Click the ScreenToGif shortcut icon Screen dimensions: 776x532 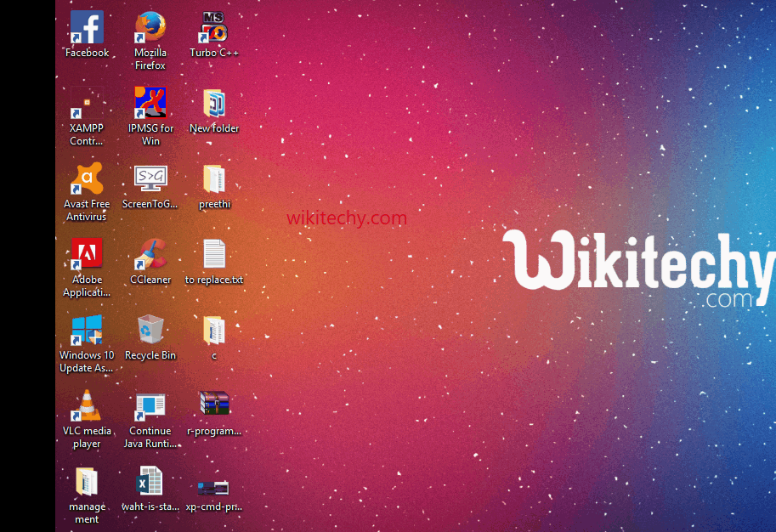point(150,179)
